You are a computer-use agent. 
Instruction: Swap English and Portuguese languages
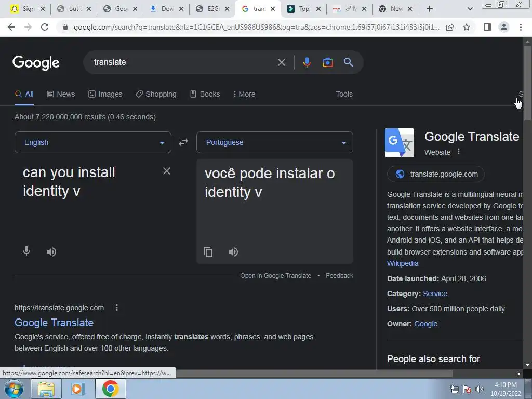[183, 142]
